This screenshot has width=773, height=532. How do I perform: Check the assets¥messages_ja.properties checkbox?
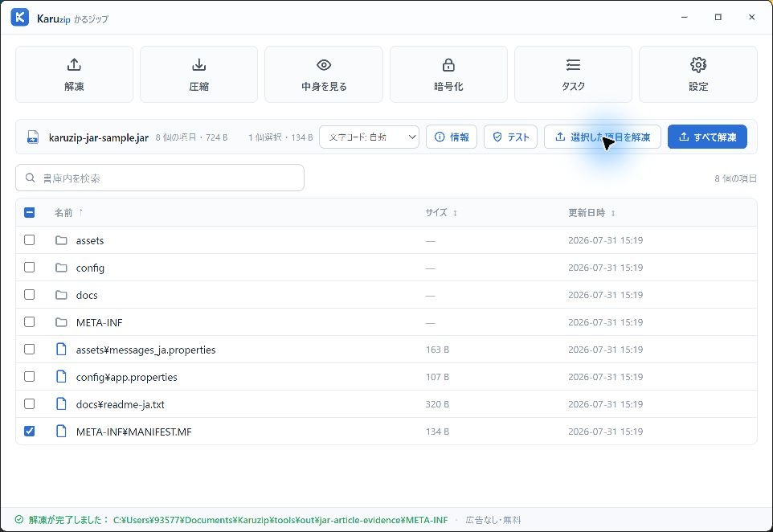30,350
